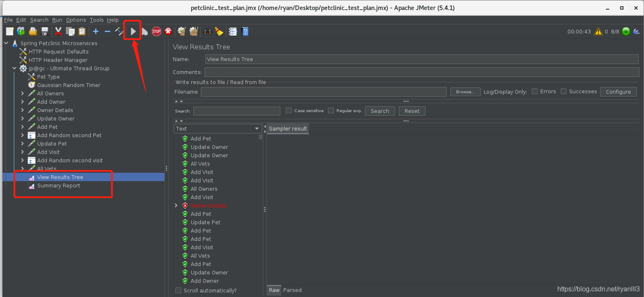The height and width of the screenshot is (297, 644).
Task: Reset search with broom icon
Action: pyautogui.click(x=219, y=31)
